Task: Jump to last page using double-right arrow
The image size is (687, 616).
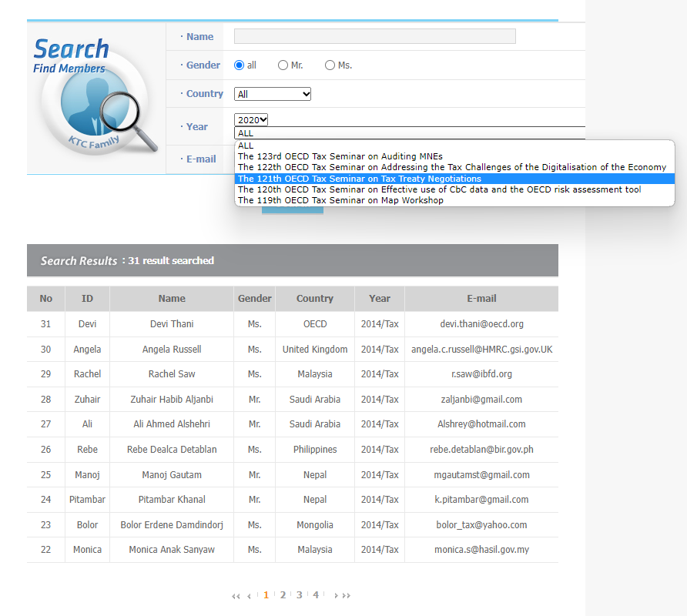Action: tap(347, 596)
